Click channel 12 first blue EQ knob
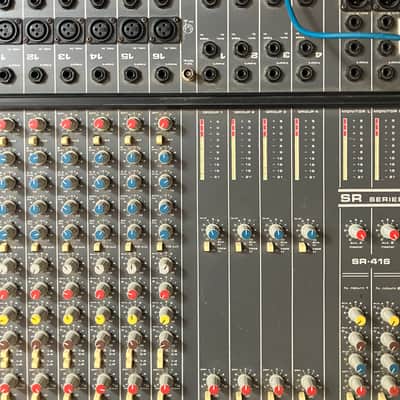Image resolution: width=400 pixels, height=400 pixels. pos(38,158)
